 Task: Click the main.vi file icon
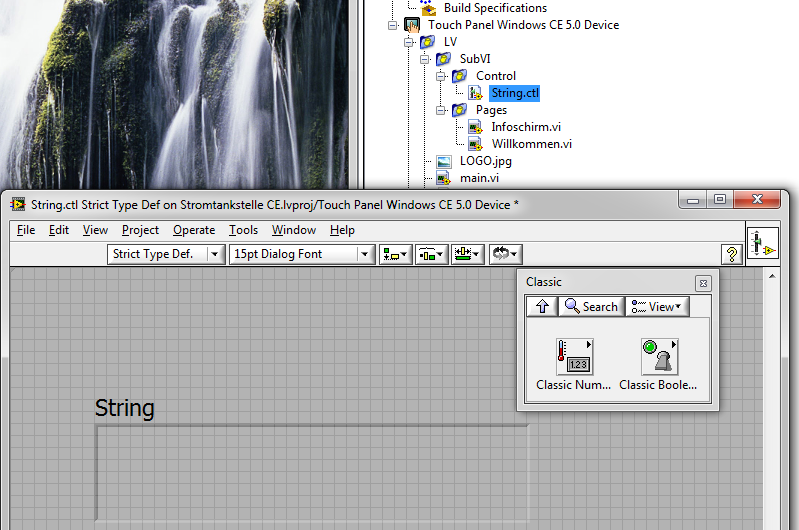point(444,178)
